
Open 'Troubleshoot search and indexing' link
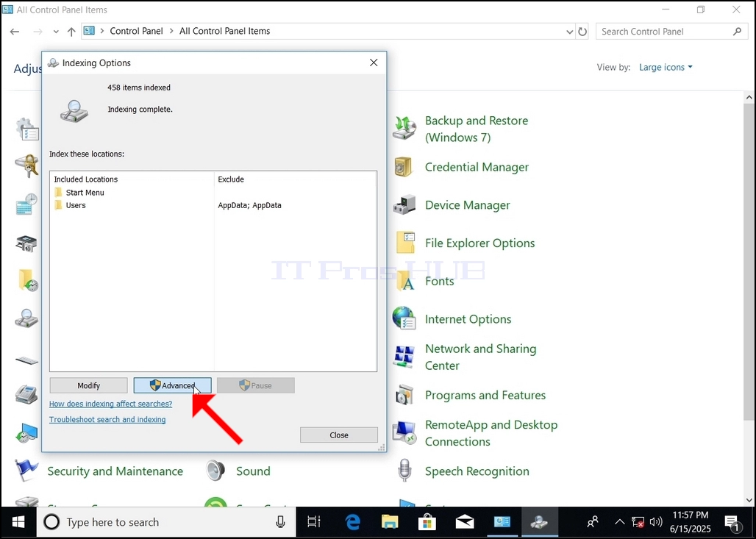[x=107, y=419]
